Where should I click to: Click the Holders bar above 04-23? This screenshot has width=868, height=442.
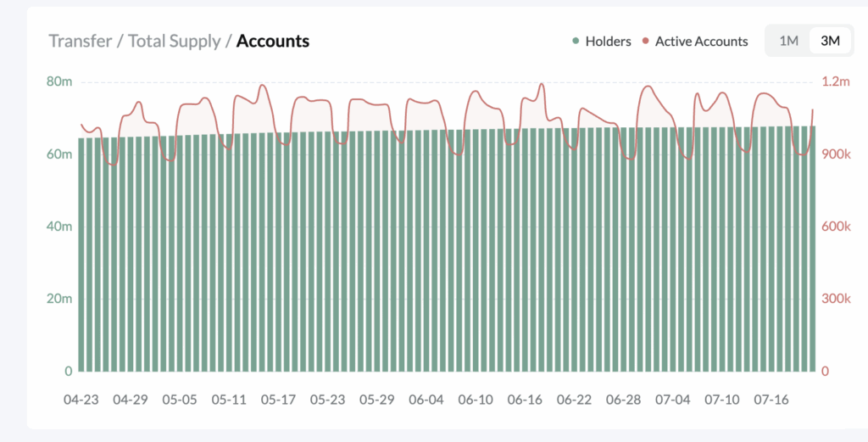tap(81, 255)
